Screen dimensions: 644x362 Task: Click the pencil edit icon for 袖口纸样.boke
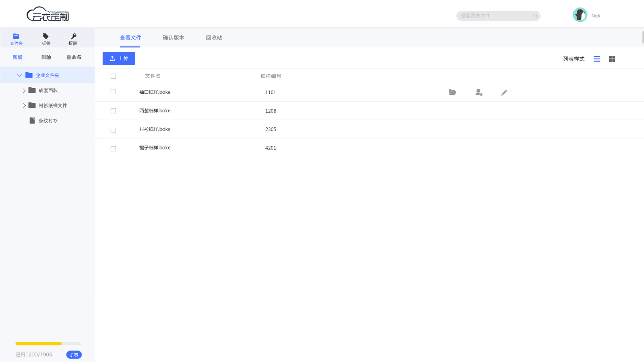(504, 93)
